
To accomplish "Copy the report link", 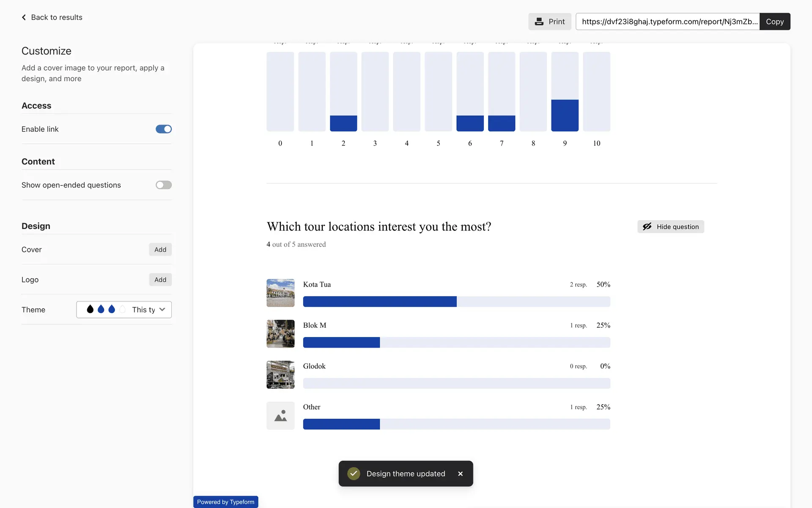I will click(774, 22).
